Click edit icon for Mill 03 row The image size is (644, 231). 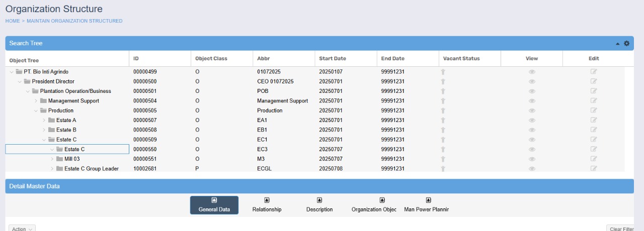click(x=594, y=159)
